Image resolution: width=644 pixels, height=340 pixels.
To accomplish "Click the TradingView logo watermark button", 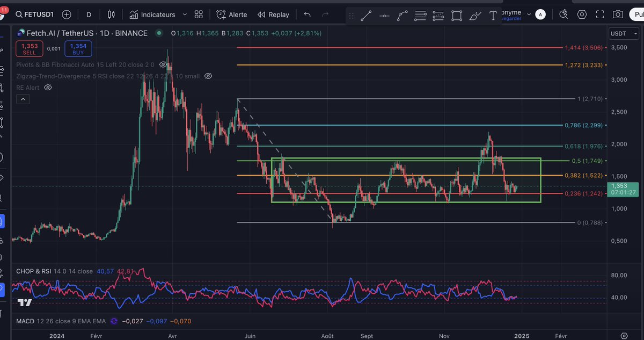I will tap(24, 302).
